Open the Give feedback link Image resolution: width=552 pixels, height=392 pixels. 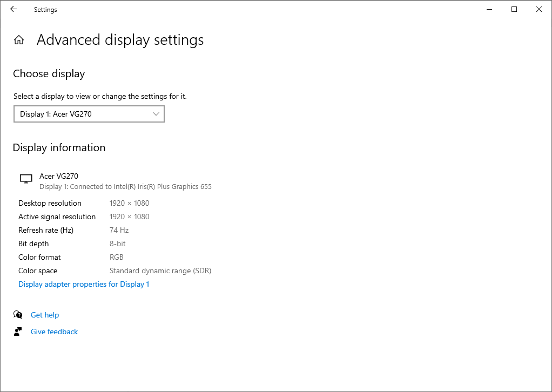pos(54,332)
